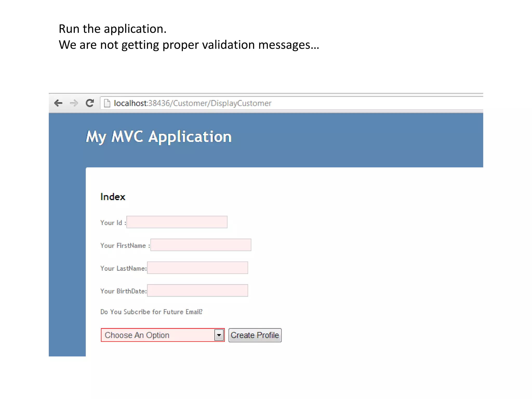
Task: Click the dropdown arrow beside Choose An Option
Action: [219, 335]
